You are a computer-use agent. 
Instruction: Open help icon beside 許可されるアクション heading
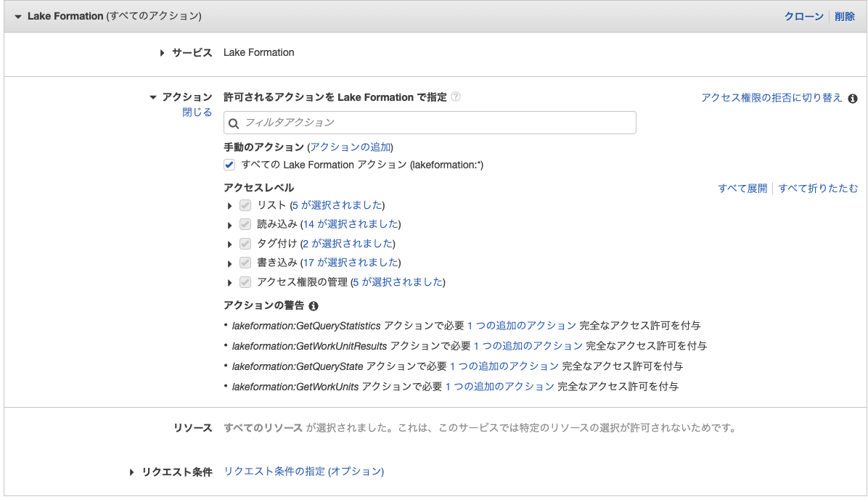coord(456,97)
